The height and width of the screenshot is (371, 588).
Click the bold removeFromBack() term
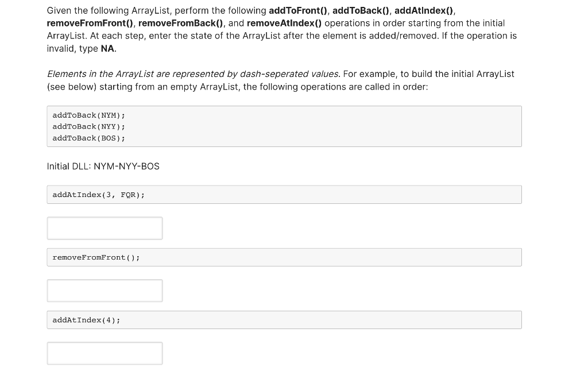[181, 23]
